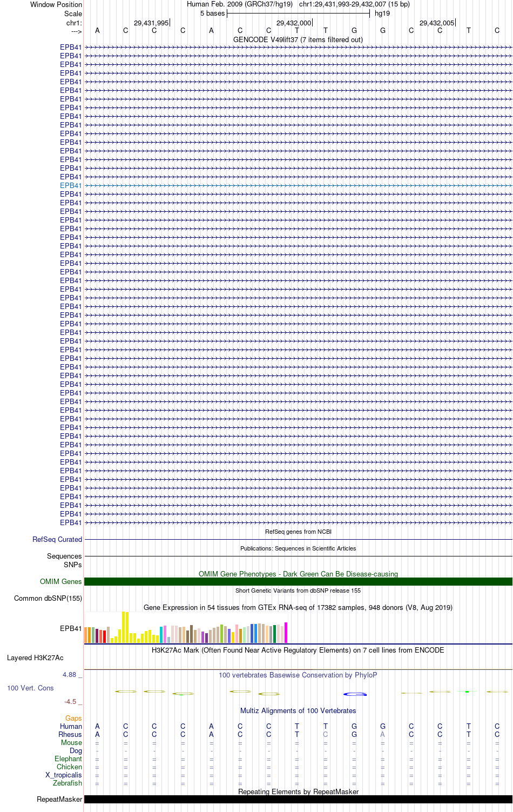This screenshot has height=812, width=513.
Task: Click the Chicken alignment row label
Action: pyautogui.click(x=69, y=767)
